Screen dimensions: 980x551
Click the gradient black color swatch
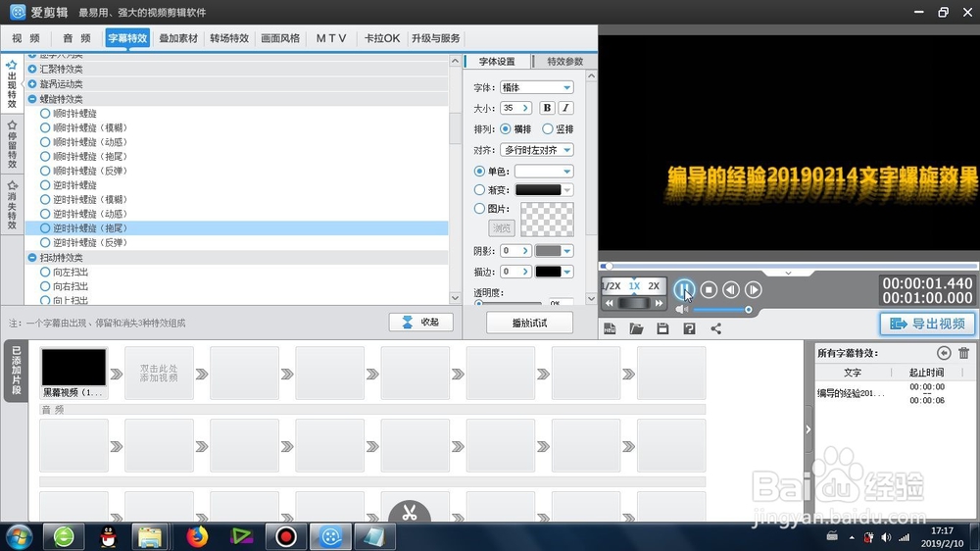click(x=538, y=189)
